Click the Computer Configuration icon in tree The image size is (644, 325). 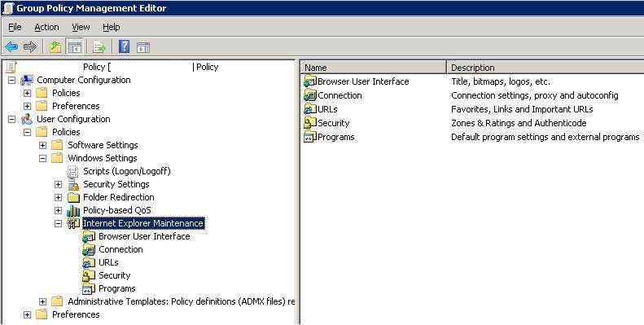pos(27,80)
